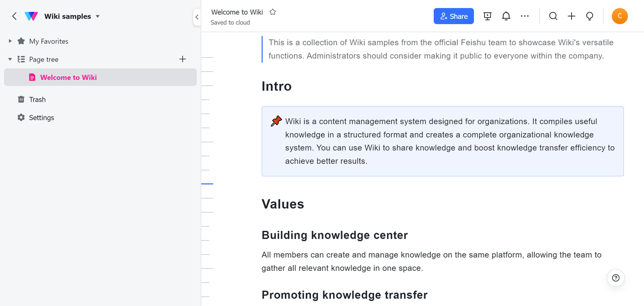Collapse the left sidebar panel
Image resolution: width=644 pixels, height=306 pixels.
(x=197, y=17)
